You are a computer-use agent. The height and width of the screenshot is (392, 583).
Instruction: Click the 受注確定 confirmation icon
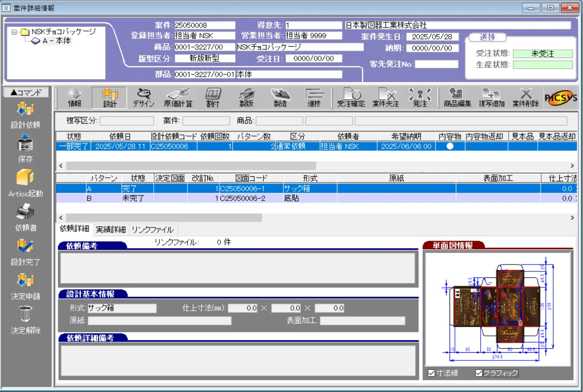(x=349, y=96)
